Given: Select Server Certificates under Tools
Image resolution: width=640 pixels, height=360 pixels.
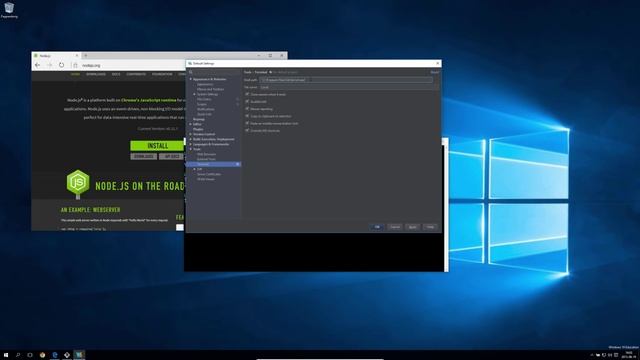Looking at the screenshot, I should (x=209, y=174).
